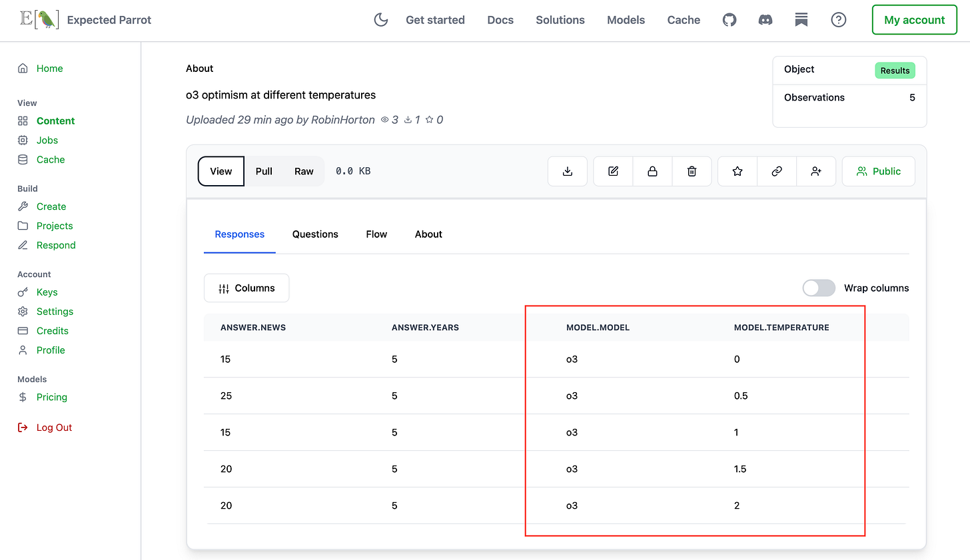Viewport: 970px width, 560px height.
Task: Click the edit pencil icon button
Action: coord(613,171)
